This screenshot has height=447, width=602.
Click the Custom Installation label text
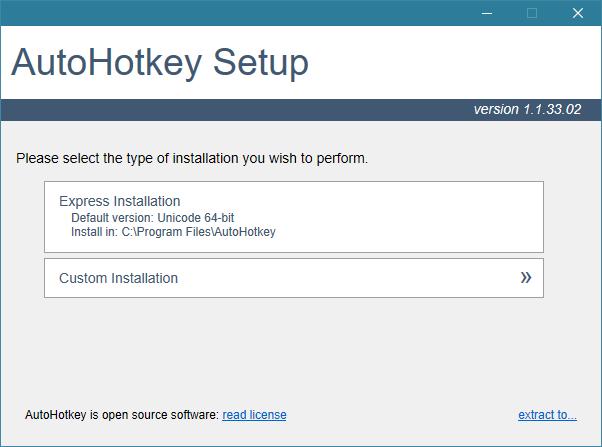(118, 278)
